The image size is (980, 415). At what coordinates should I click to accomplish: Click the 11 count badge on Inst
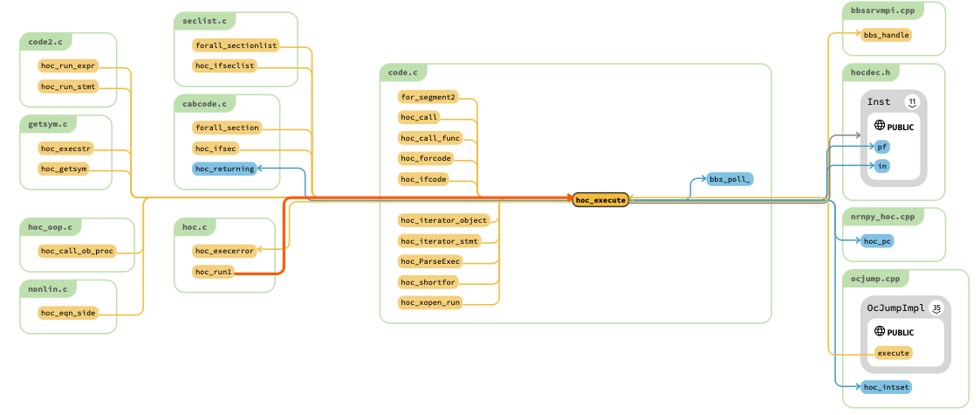click(x=912, y=102)
